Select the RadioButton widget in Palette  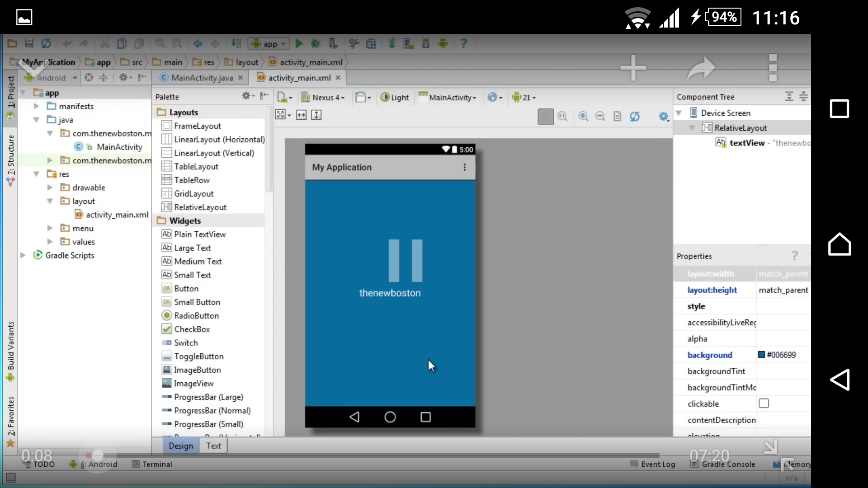coord(190,315)
